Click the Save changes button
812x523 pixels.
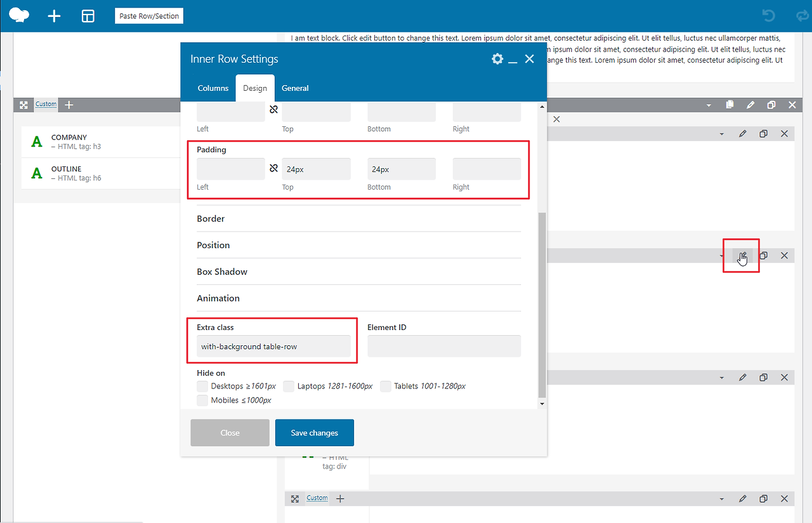tap(315, 433)
